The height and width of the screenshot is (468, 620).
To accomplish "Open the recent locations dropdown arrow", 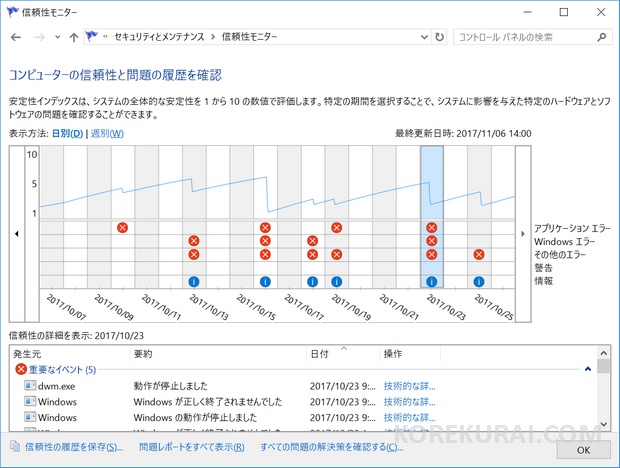I will 58,37.
